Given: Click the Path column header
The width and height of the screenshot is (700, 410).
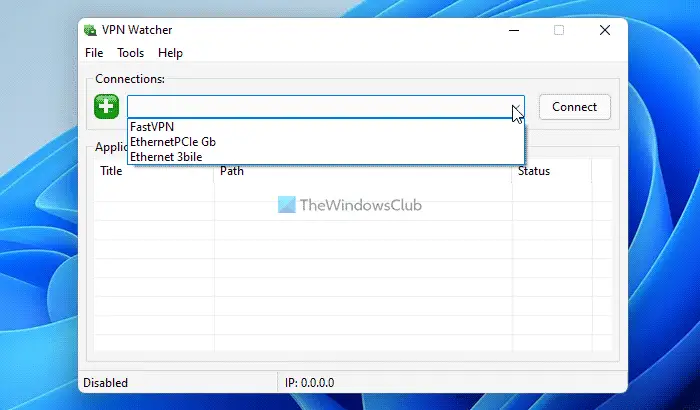Looking at the screenshot, I should click(362, 171).
